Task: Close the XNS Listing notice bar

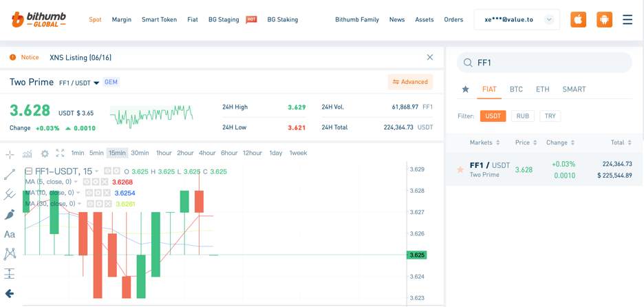Action: pos(429,57)
